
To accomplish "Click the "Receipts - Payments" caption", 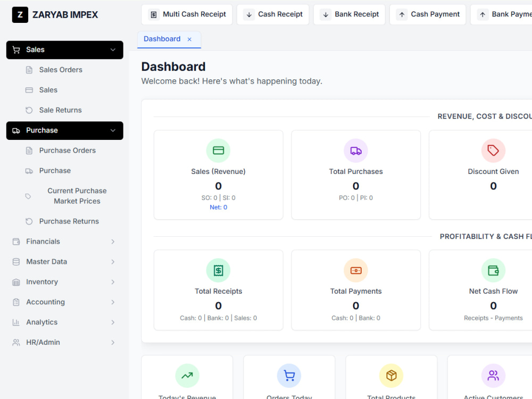I will [493, 318].
